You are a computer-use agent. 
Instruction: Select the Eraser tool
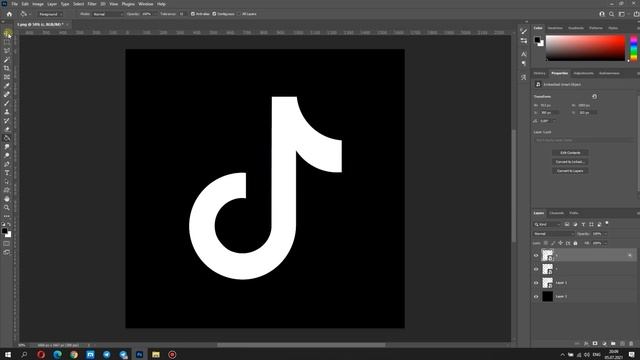click(7, 129)
